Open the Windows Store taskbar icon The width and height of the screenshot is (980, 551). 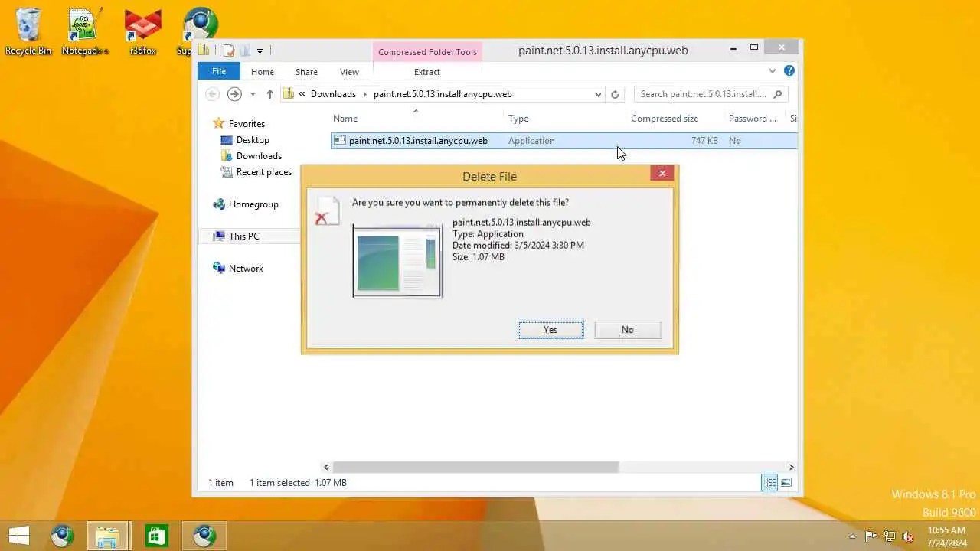click(x=156, y=536)
